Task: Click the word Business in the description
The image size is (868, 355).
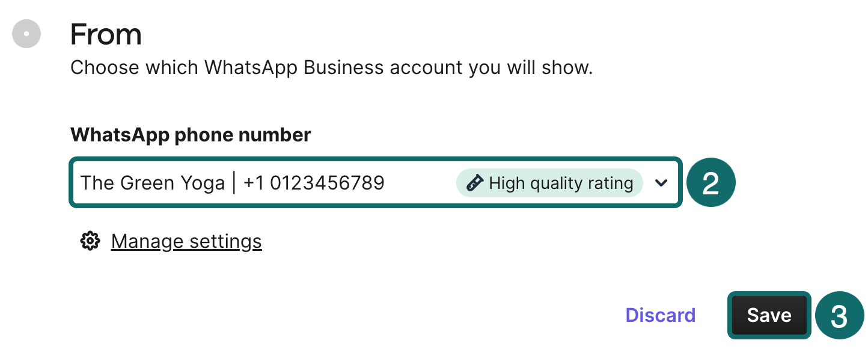Action: point(343,67)
